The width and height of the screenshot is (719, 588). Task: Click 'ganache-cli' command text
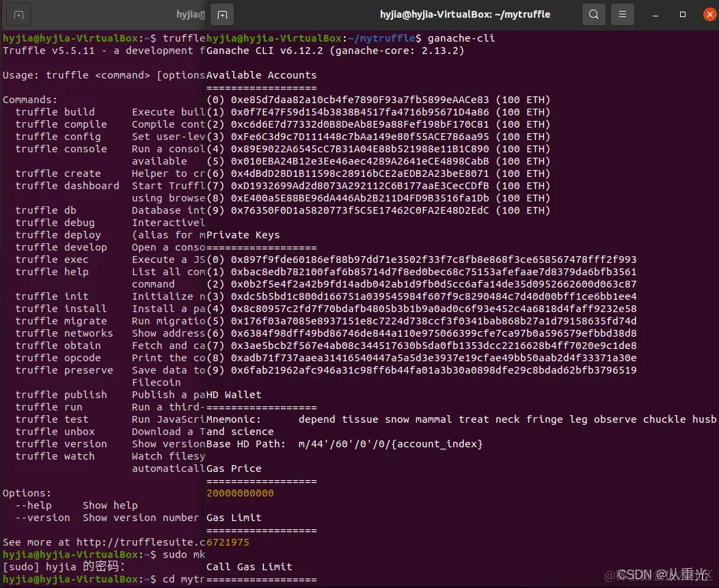(x=461, y=38)
